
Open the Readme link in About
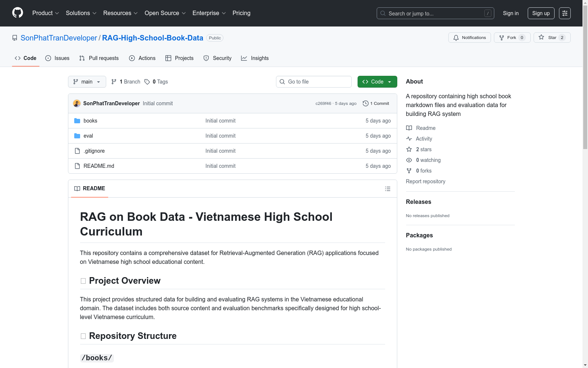[421, 128]
